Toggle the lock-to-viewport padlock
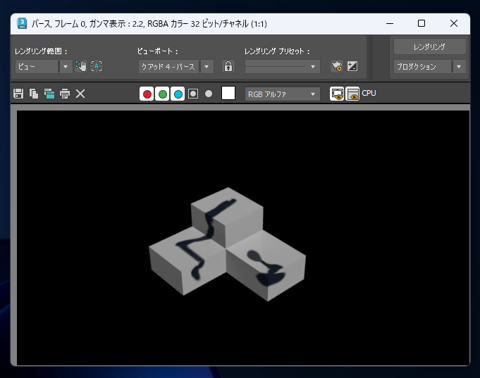The height and width of the screenshot is (378, 480). pyautogui.click(x=228, y=66)
